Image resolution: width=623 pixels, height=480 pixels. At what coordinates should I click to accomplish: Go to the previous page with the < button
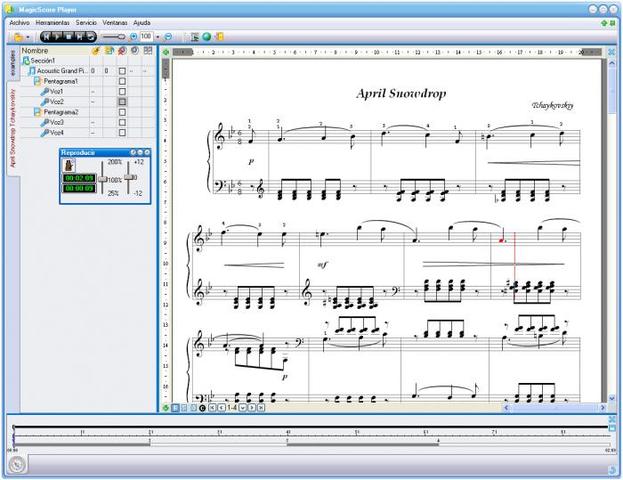[x=221, y=408]
